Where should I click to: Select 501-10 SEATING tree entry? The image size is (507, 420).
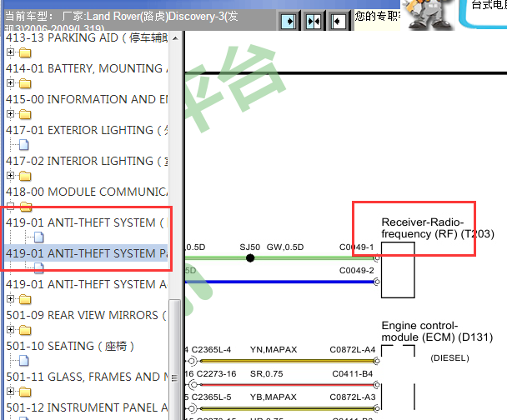click(x=70, y=346)
